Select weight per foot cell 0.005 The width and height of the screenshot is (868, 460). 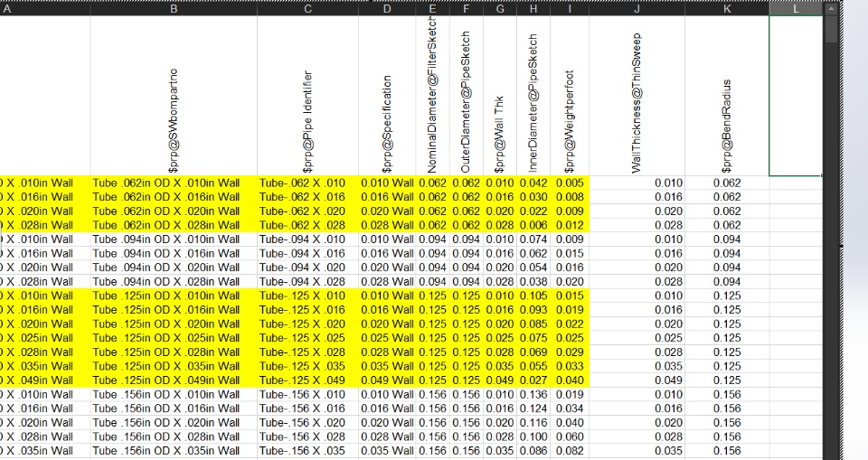coord(570,183)
